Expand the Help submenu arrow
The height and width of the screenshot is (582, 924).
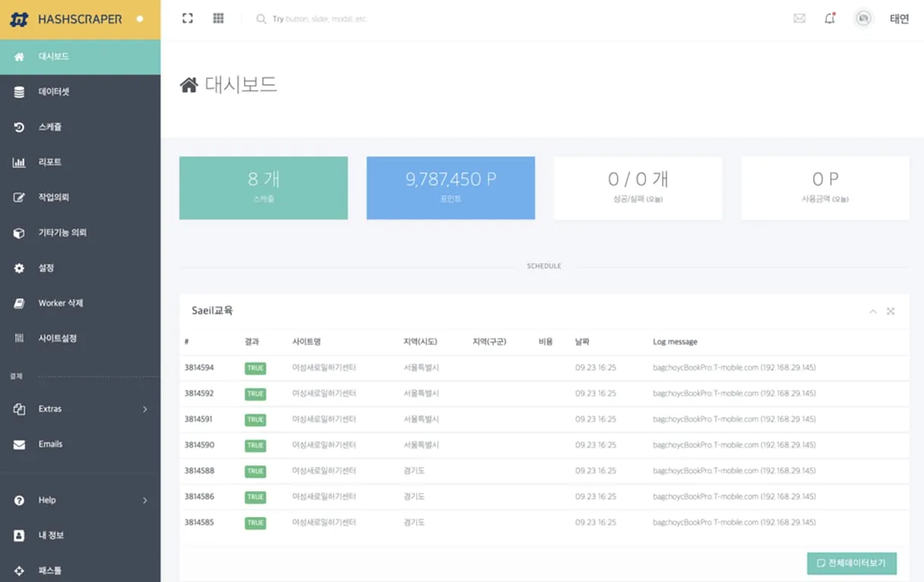[145, 500]
